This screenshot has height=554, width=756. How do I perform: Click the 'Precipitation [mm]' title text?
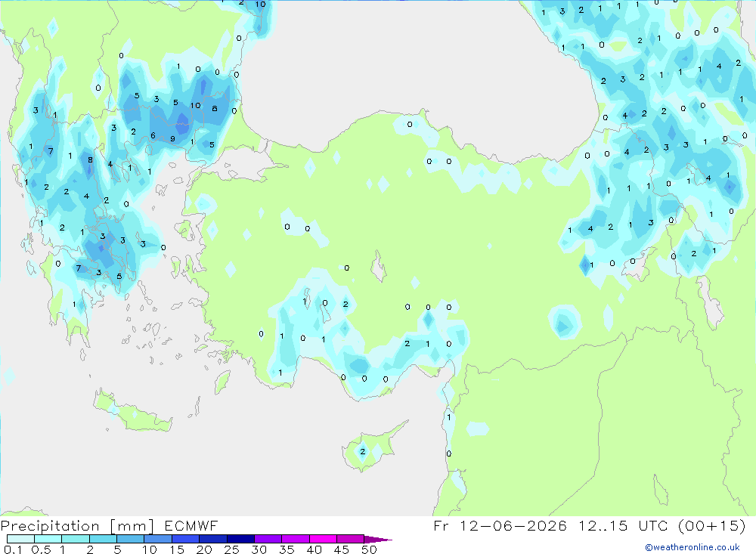(x=77, y=526)
